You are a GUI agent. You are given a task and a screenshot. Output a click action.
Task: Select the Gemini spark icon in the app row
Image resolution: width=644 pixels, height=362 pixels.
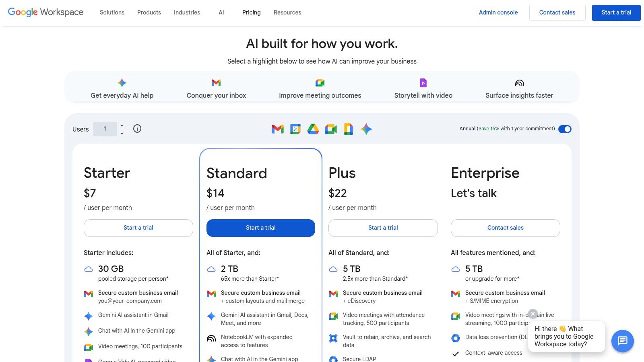point(366,129)
